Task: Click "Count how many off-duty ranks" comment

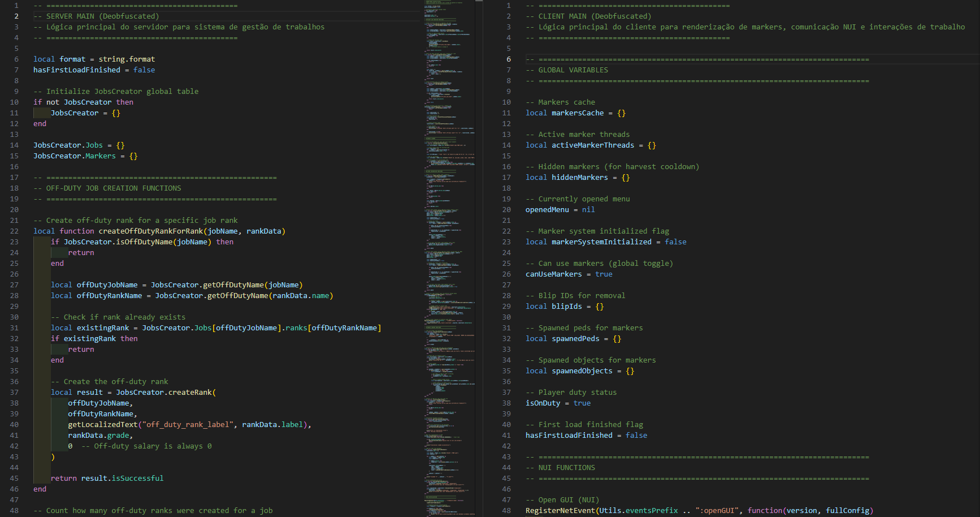Action: [x=153, y=511]
